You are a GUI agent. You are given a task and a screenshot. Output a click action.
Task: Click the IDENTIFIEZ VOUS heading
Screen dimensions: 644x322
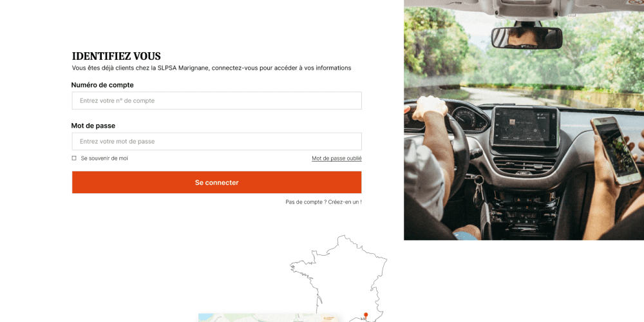116,56
